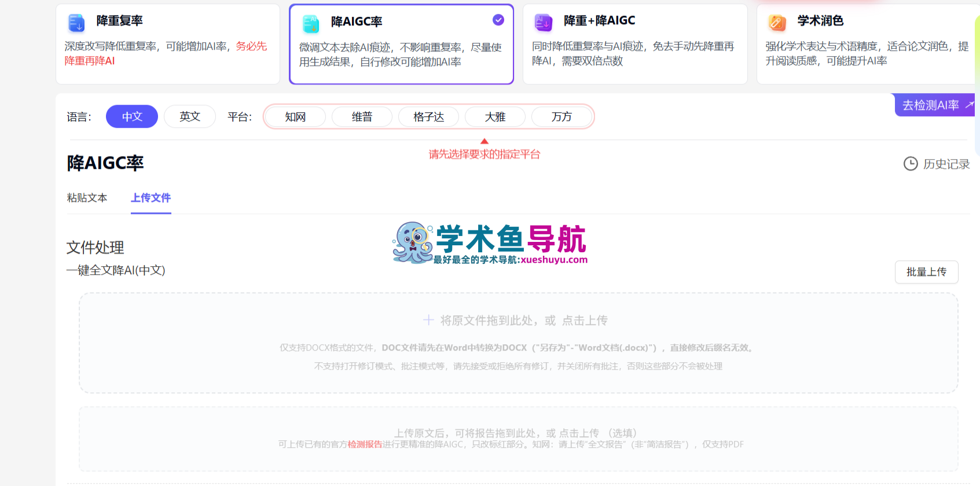
Task: Open the red 检测报告 link
Action: click(365, 444)
